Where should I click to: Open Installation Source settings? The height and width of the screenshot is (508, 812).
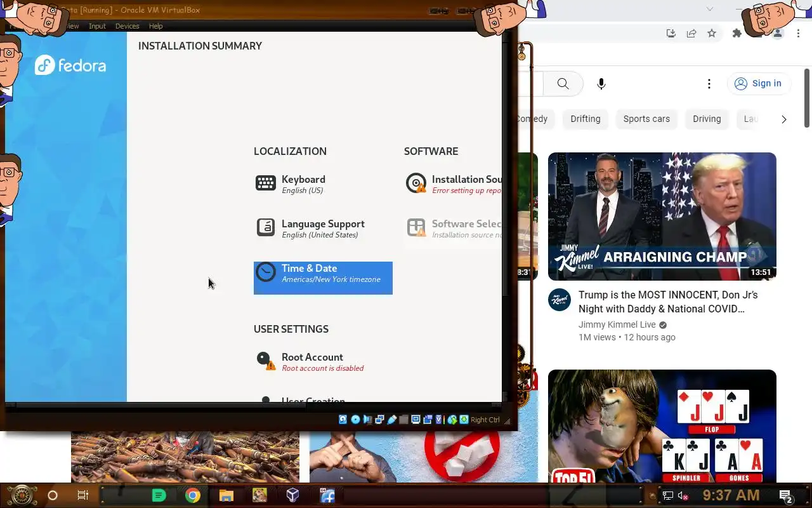coord(454,184)
